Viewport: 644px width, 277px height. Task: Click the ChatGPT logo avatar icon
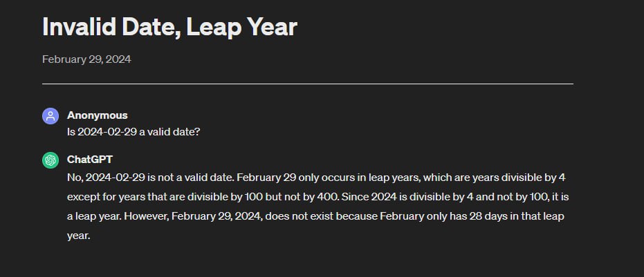(50, 160)
